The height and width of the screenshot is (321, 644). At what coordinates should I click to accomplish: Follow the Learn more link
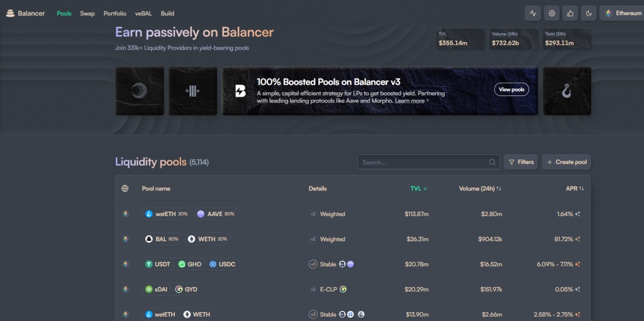pyautogui.click(x=411, y=101)
